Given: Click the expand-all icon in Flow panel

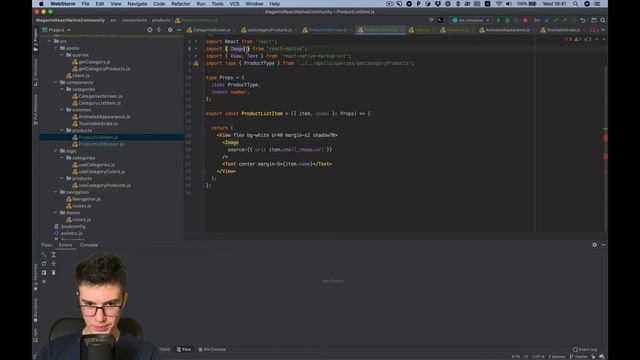Looking at the screenshot, I should point(53,255).
